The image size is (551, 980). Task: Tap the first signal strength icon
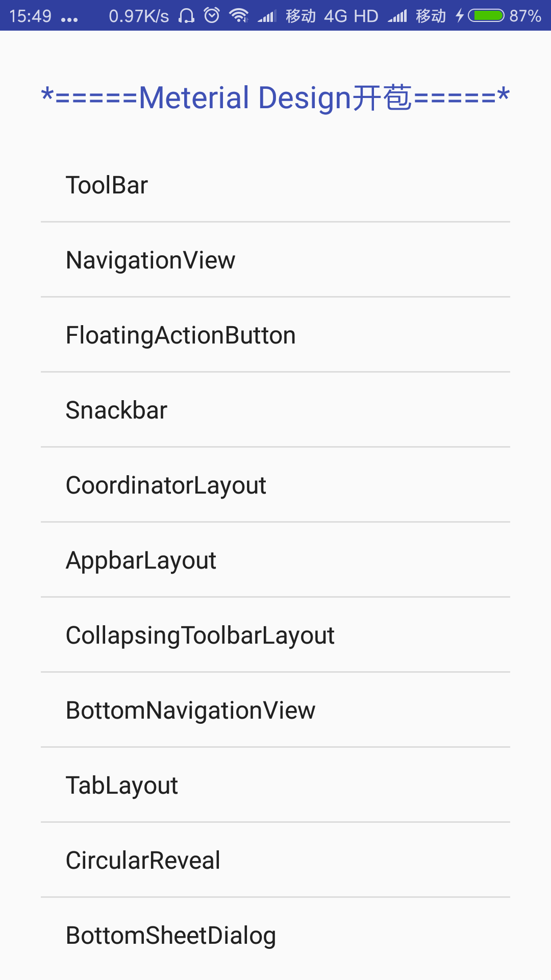[x=267, y=16]
